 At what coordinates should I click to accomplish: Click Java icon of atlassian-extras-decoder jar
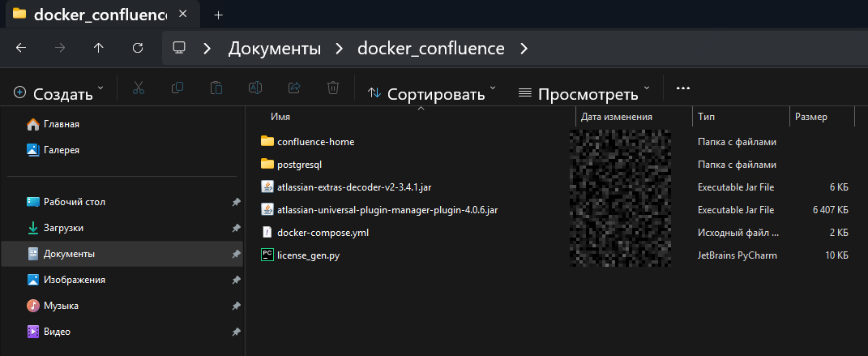point(267,187)
